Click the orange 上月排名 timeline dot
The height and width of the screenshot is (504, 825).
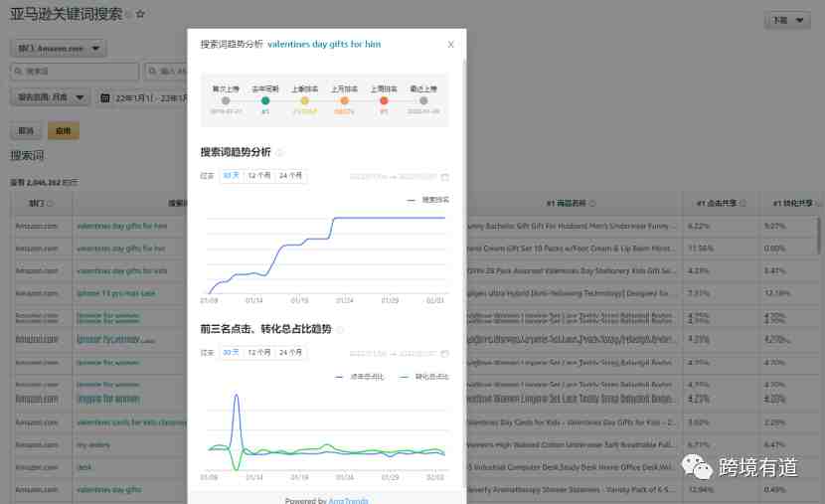(345, 100)
